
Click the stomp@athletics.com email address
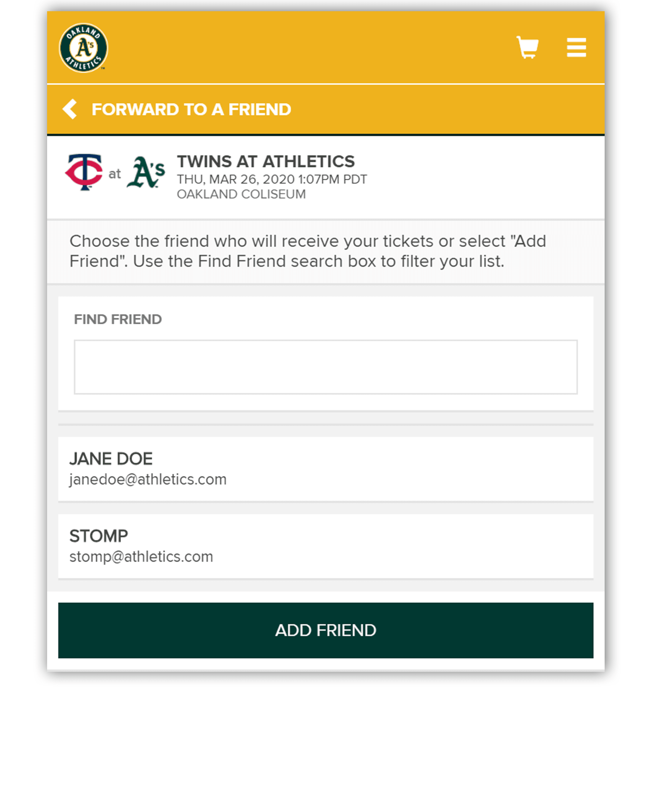(x=141, y=557)
